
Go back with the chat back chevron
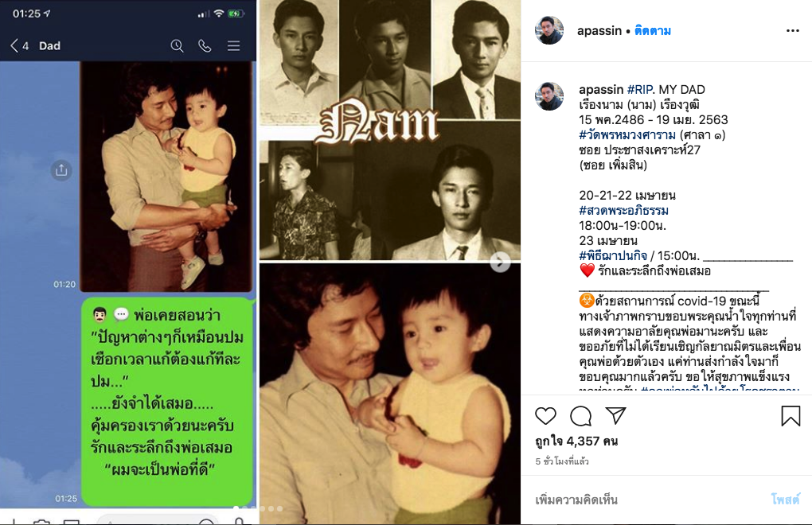point(14,46)
